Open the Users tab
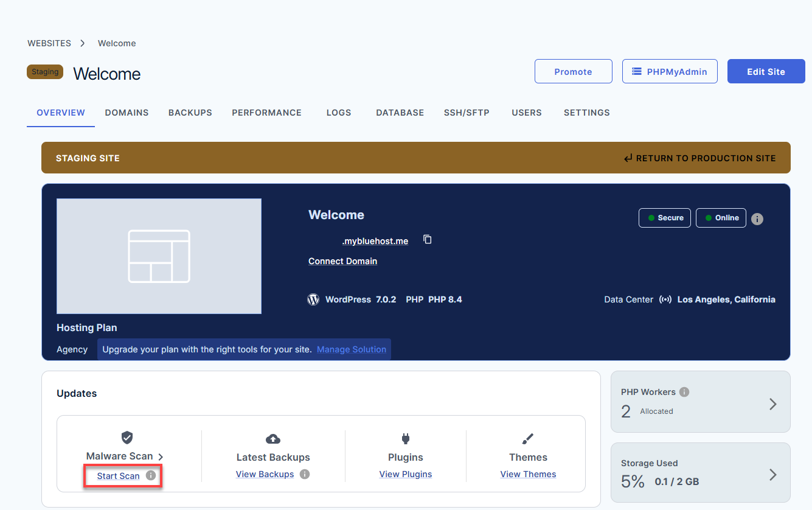This screenshot has height=510, width=812. pos(527,113)
